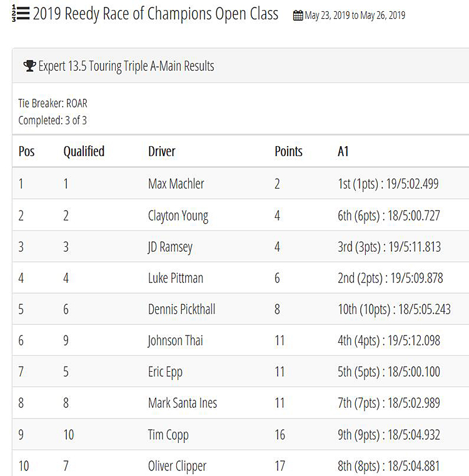Viewport: 469px width, 476px height.
Task: Select the A1 column header
Action: pyautogui.click(x=343, y=151)
